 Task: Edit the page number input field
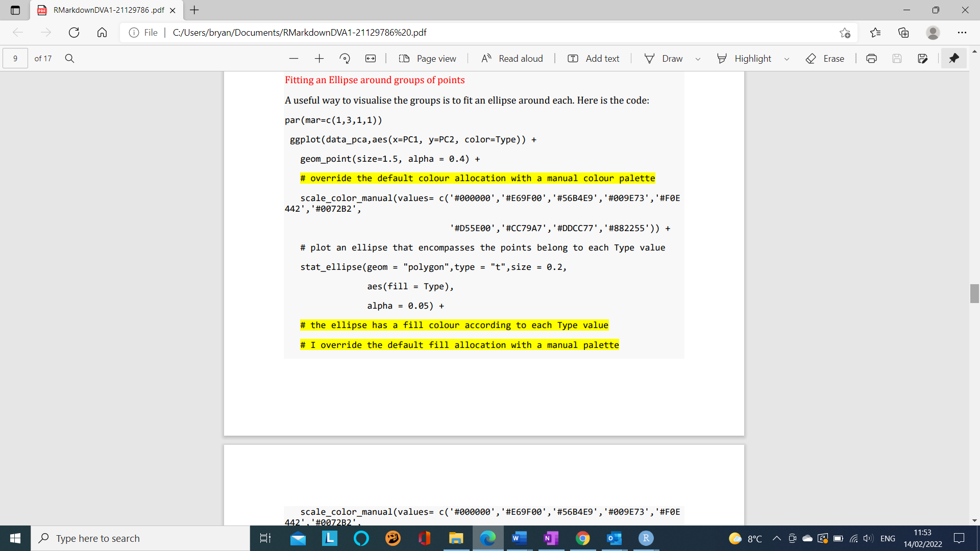(15, 58)
